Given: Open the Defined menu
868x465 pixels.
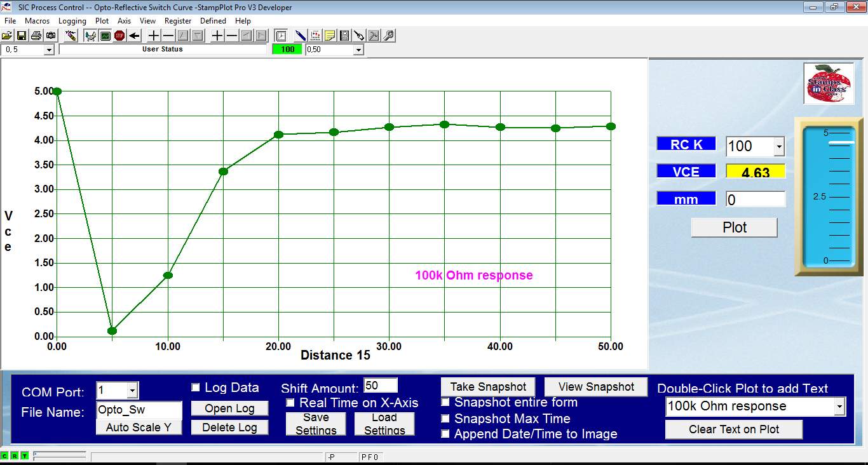Looking at the screenshot, I should [x=213, y=21].
